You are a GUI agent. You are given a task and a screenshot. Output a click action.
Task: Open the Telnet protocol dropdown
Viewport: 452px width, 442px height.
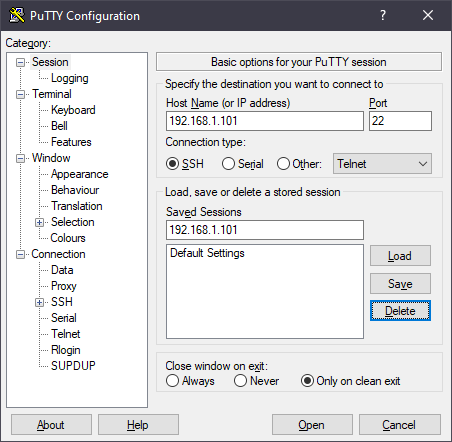382,164
